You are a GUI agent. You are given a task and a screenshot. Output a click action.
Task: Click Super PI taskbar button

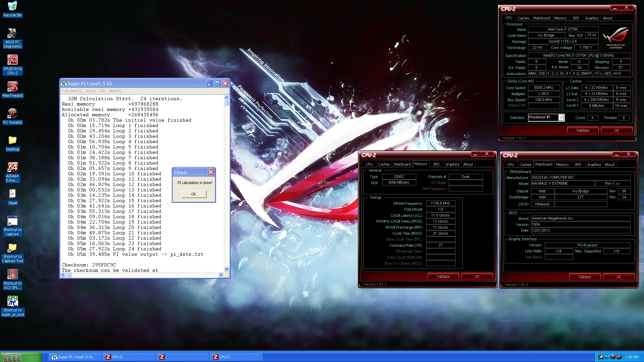click(x=75, y=357)
